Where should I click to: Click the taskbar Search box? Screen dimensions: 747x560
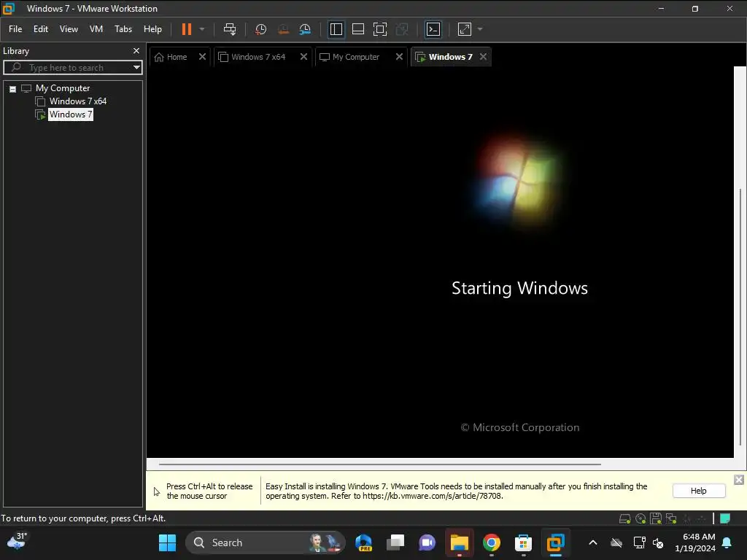[265, 542]
